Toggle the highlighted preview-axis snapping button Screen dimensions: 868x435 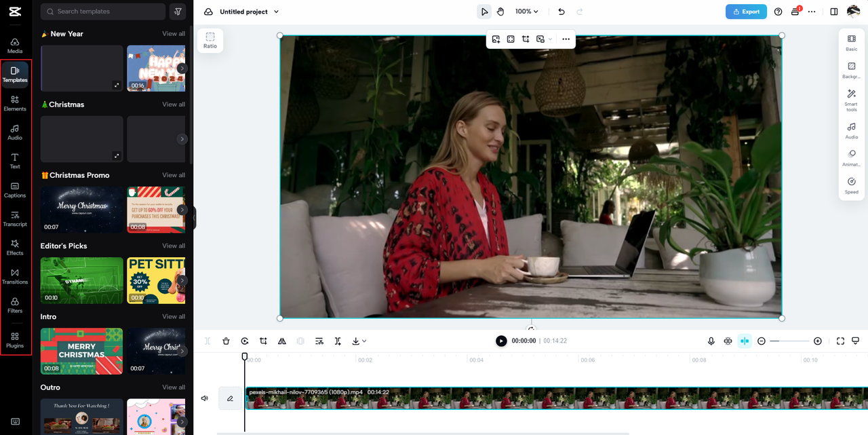[745, 341]
